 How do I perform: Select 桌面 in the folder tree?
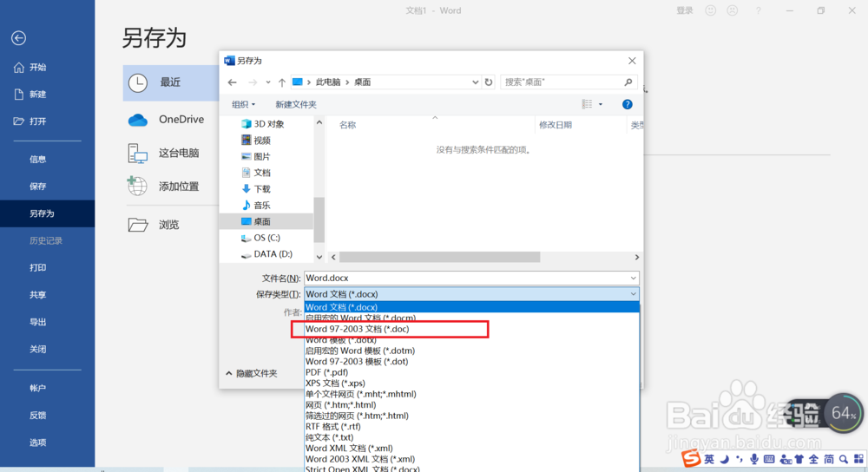(266, 221)
